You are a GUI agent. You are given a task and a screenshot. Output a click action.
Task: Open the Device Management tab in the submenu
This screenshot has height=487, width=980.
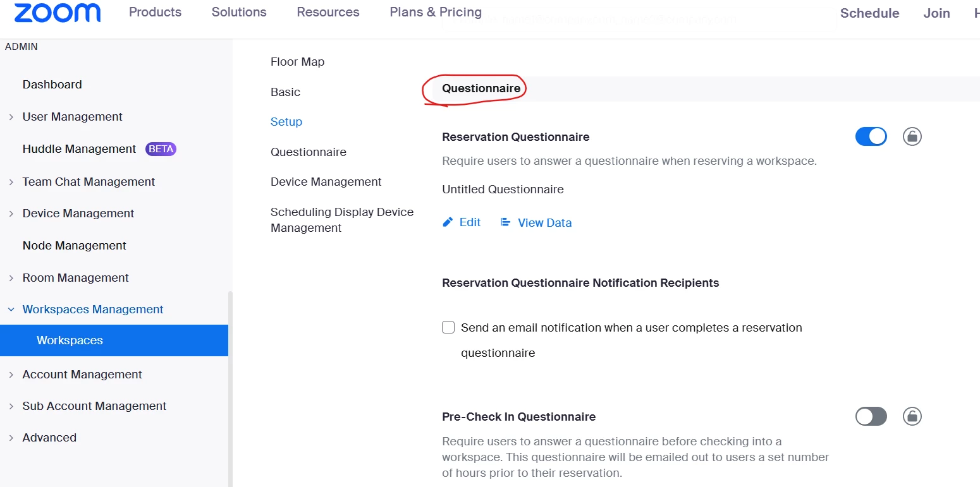click(x=326, y=182)
